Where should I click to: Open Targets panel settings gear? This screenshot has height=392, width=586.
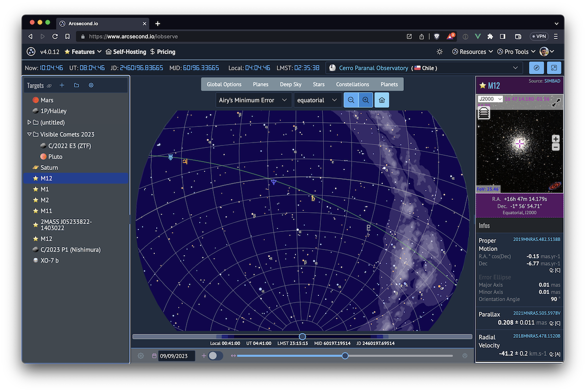[x=91, y=85]
